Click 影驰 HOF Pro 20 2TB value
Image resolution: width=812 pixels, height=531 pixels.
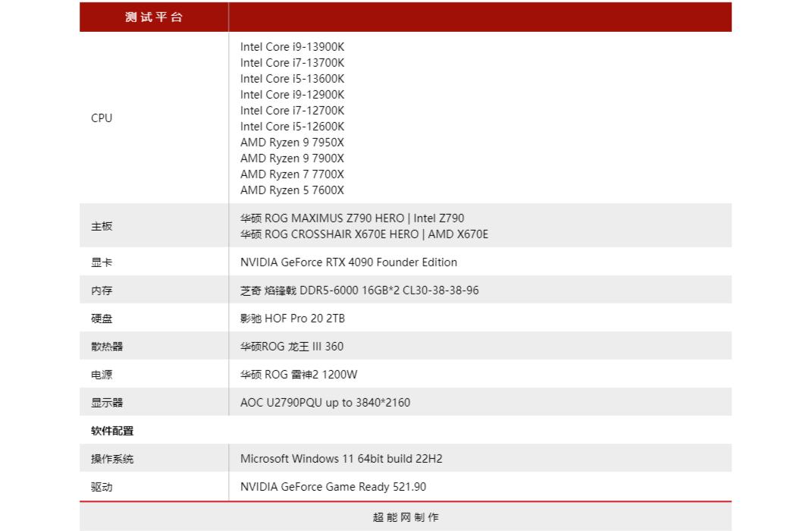click(x=293, y=319)
